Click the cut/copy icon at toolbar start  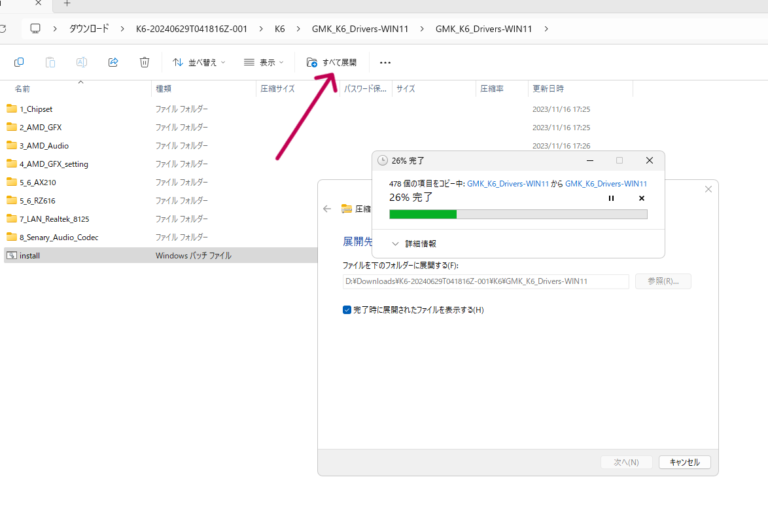19,62
